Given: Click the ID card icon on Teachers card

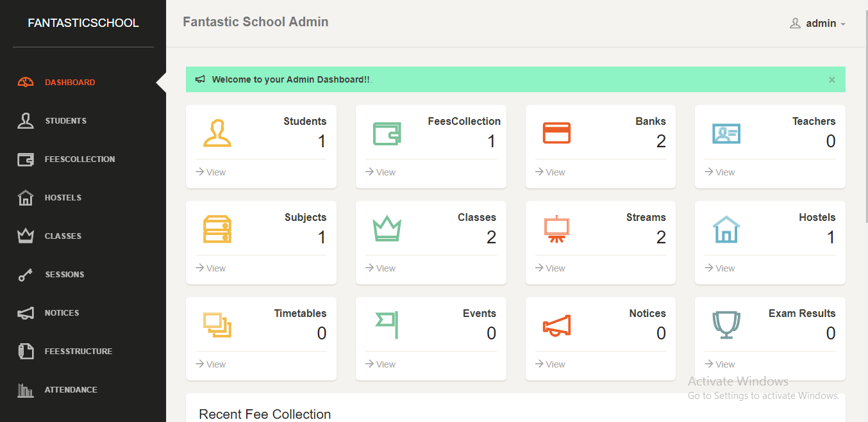Looking at the screenshot, I should tap(726, 133).
